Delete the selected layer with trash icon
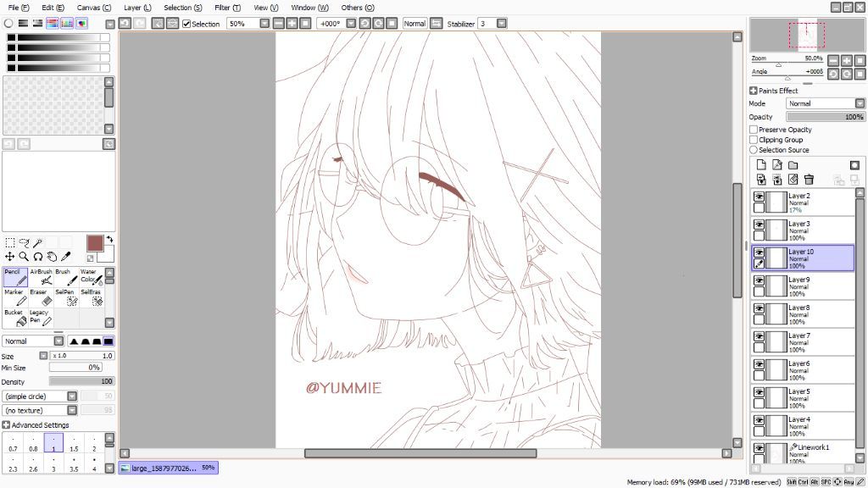The width and height of the screenshot is (868, 488). click(809, 180)
